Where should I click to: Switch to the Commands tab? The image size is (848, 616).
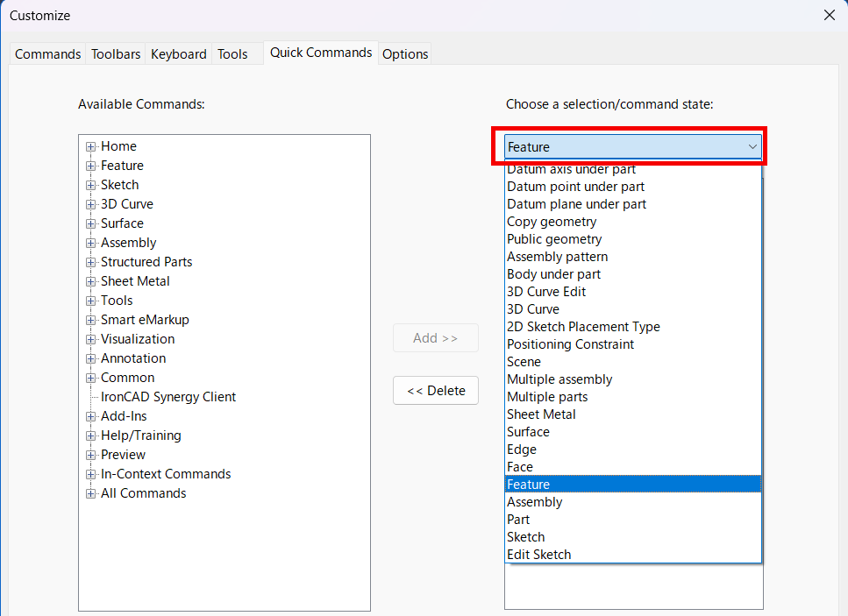(47, 54)
